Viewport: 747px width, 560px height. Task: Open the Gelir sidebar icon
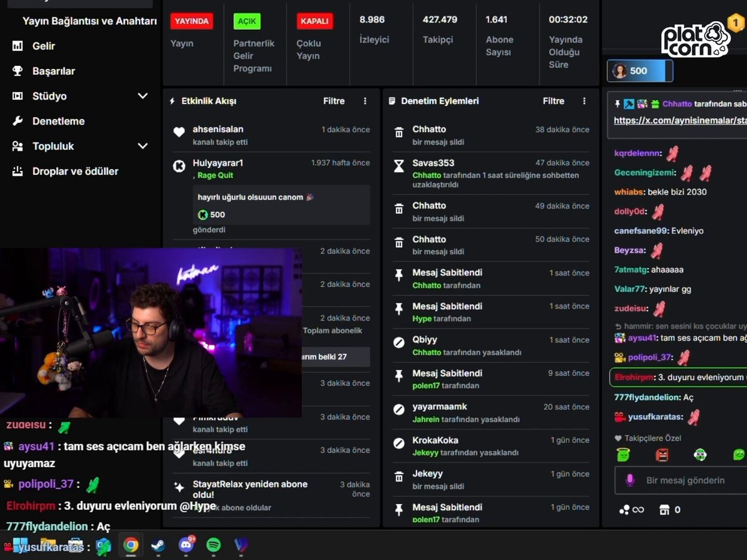pyautogui.click(x=18, y=46)
